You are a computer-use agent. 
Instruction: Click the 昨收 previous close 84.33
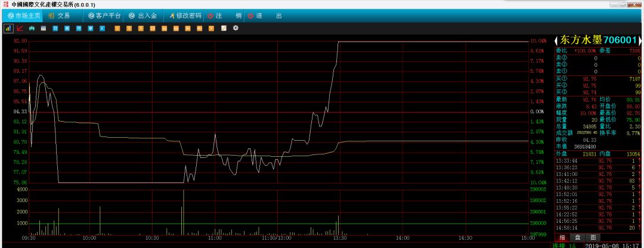point(590,139)
